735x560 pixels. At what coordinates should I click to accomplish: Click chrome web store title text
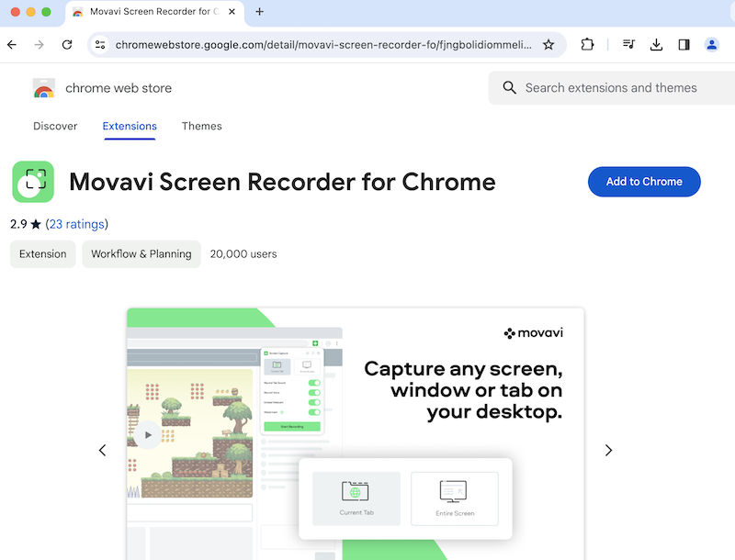[x=119, y=88]
